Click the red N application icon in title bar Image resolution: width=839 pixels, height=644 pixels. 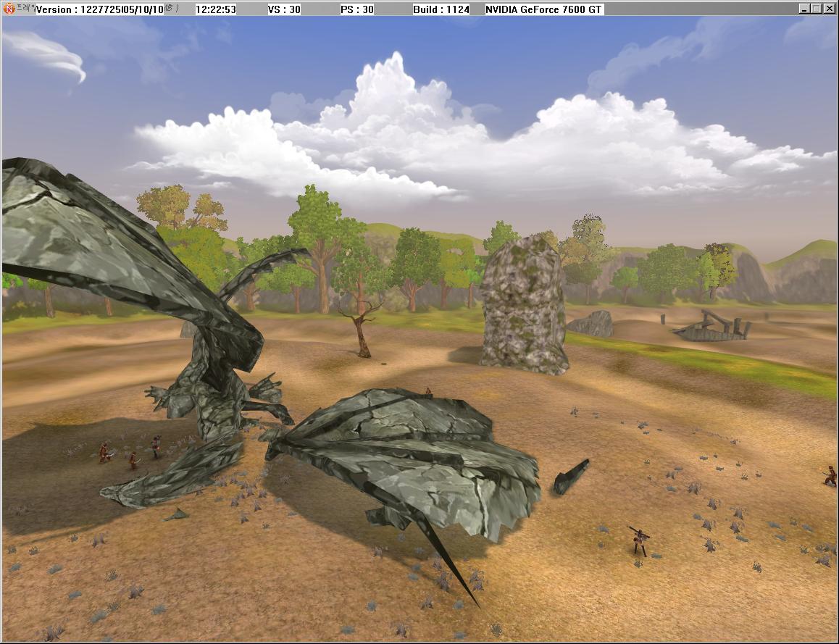click(x=9, y=9)
